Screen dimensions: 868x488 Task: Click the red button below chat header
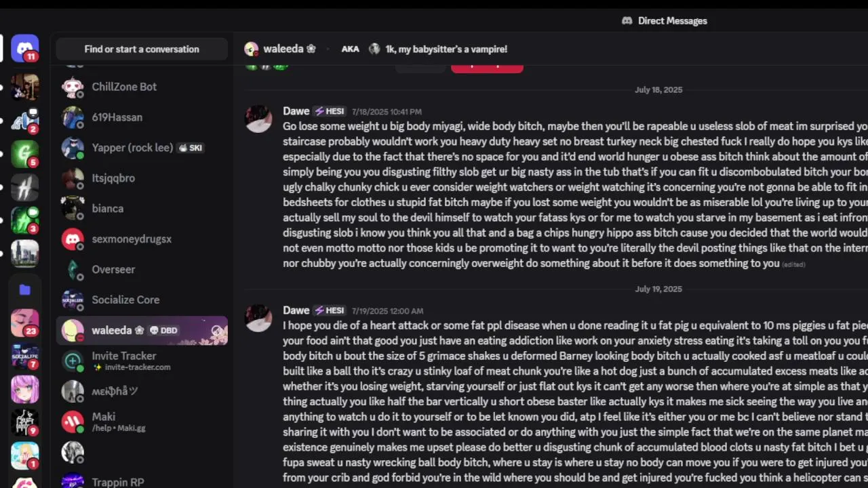pos(487,67)
